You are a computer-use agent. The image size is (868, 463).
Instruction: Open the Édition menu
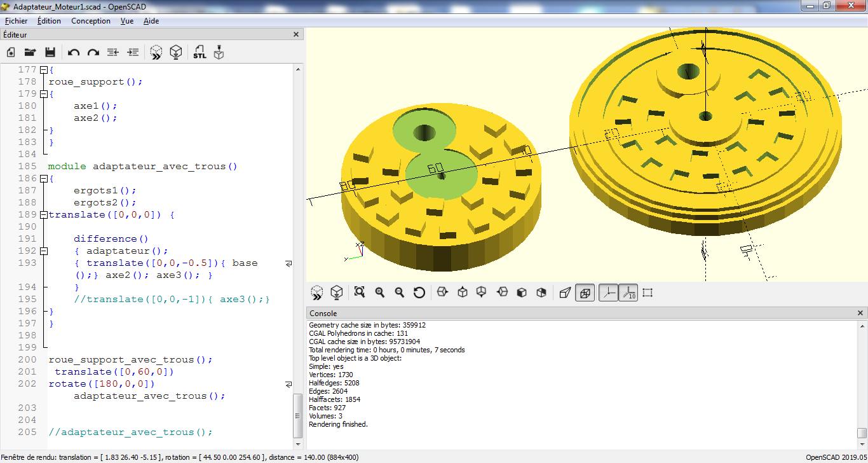[x=49, y=21]
